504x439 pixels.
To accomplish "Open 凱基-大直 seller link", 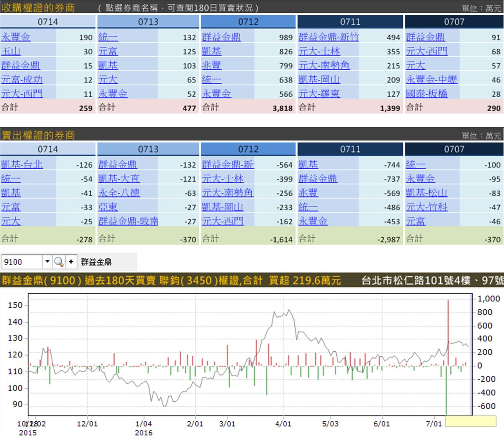I will click(x=119, y=179).
